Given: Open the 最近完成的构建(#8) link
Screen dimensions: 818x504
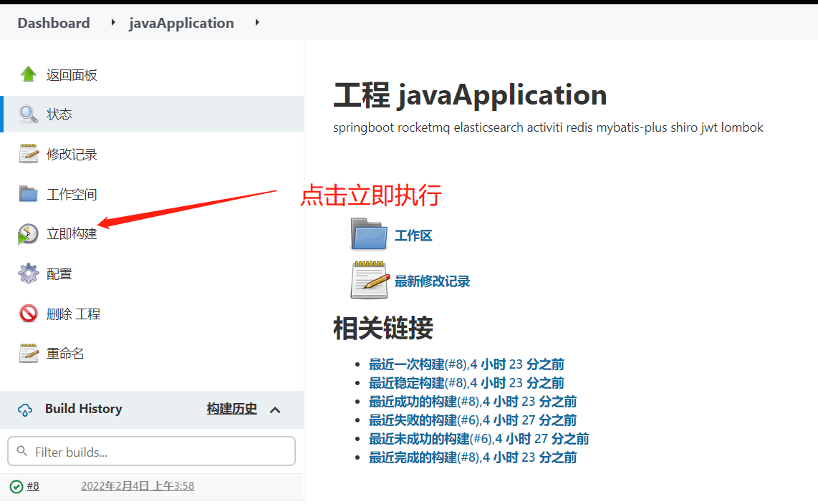Looking at the screenshot, I should 473,457.
